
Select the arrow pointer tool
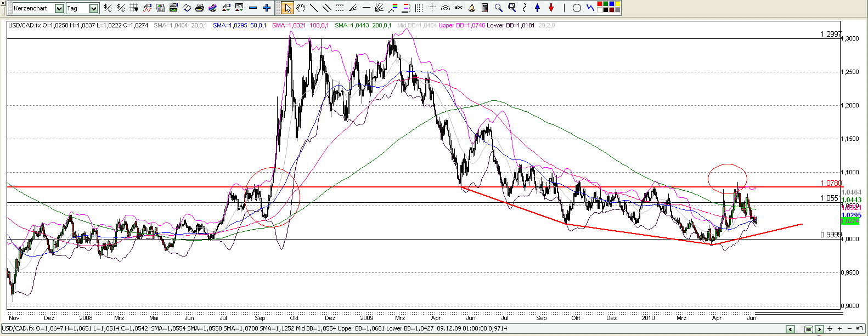coord(288,8)
